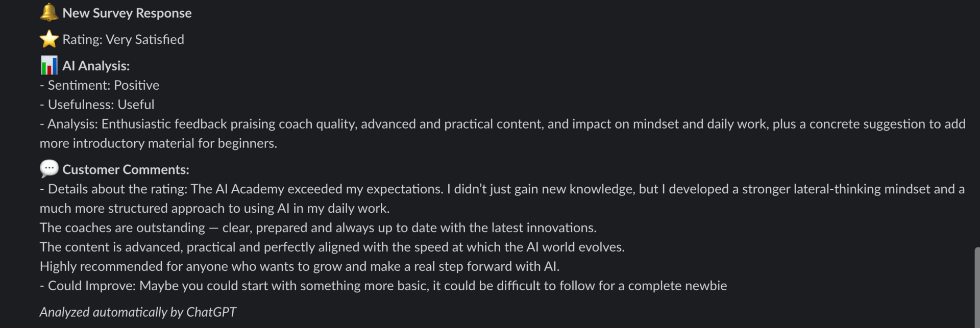Image resolution: width=980 pixels, height=328 pixels.
Task: Click the 'Could Improve' comment line
Action: pos(383,286)
